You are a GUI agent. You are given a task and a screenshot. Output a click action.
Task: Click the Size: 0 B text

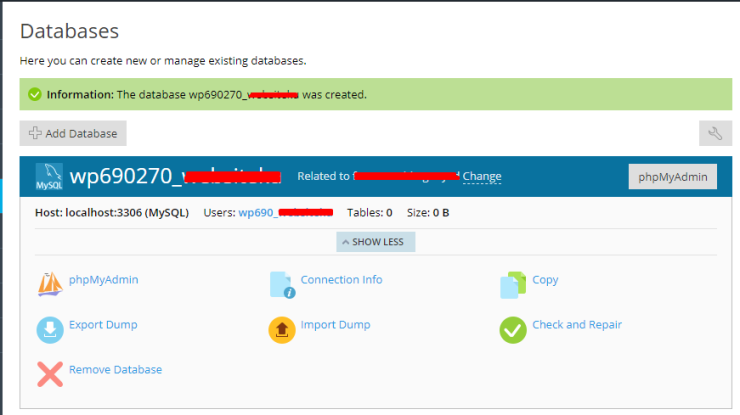[428, 212]
